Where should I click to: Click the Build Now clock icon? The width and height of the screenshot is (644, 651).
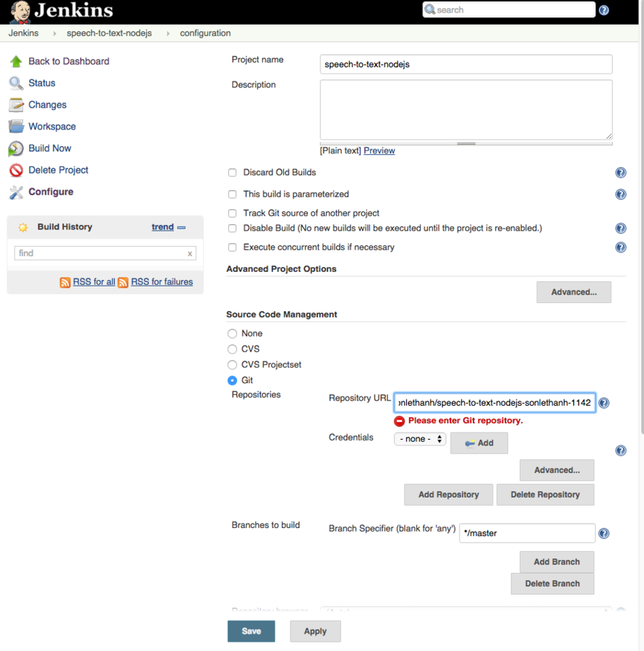click(x=16, y=148)
